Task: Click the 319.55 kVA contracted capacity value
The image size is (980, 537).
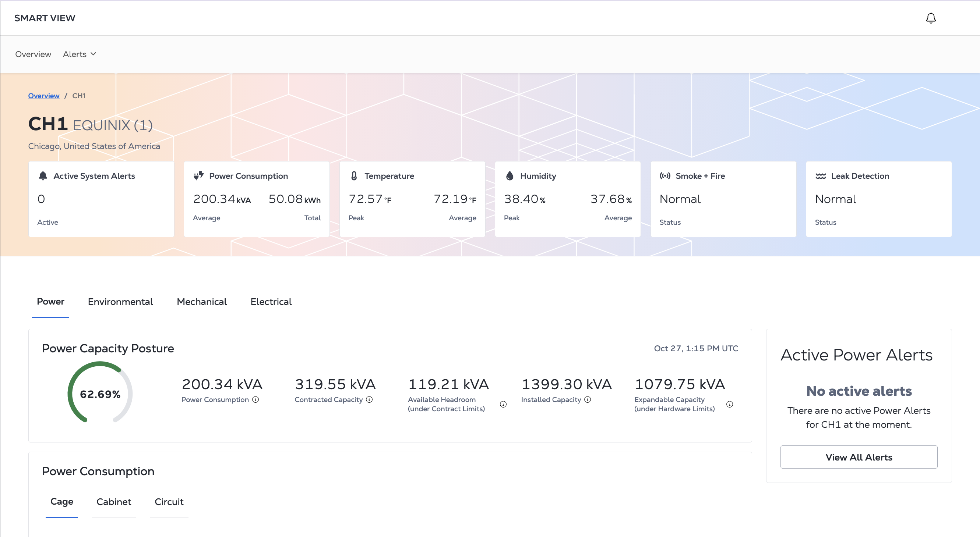Action: click(335, 384)
